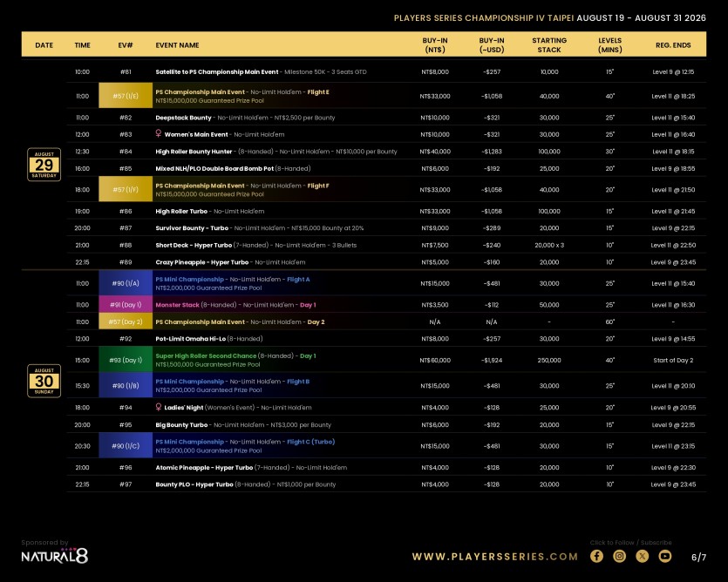Click the Natural8 sponsor logo

[x=54, y=556]
